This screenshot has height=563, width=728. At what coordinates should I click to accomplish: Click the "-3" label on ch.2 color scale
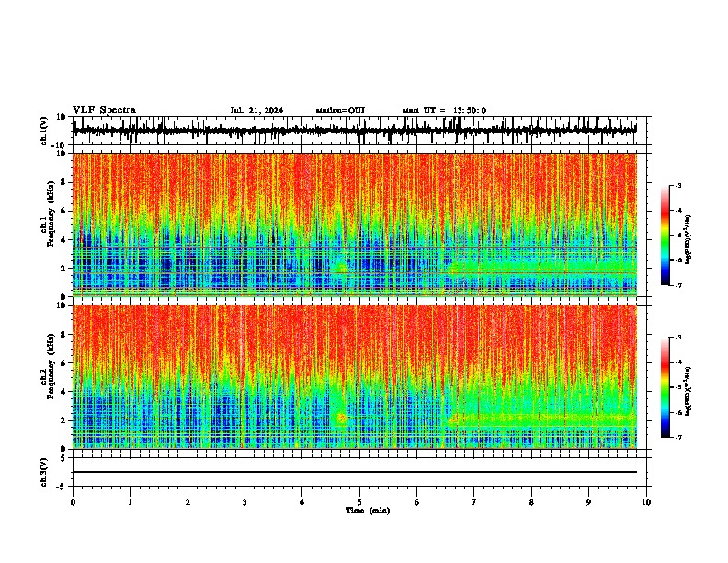tap(677, 338)
